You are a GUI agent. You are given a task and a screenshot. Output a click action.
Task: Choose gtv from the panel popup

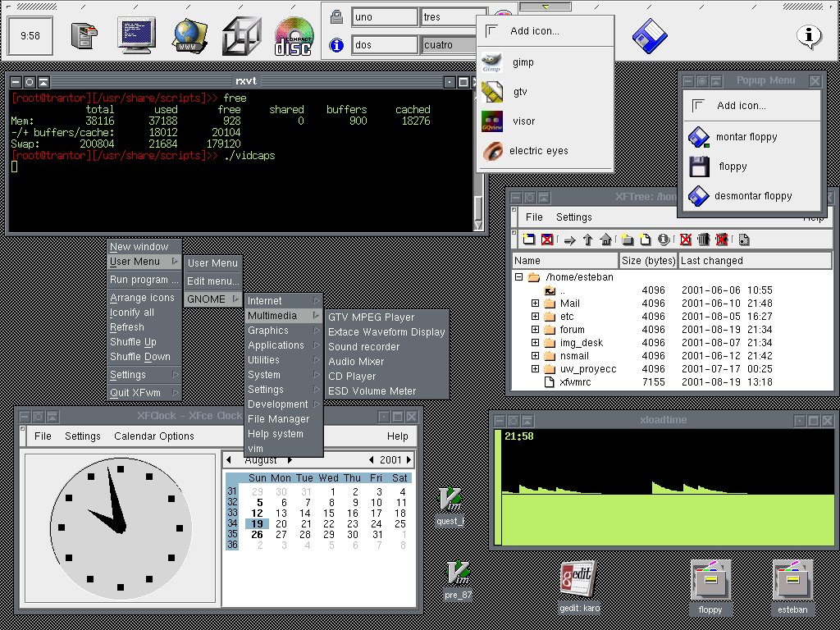point(545,92)
